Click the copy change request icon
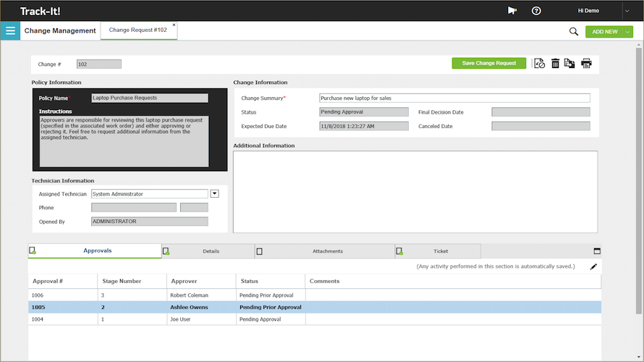The height and width of the screenshot is (362, 644). (x=570, y=64)
